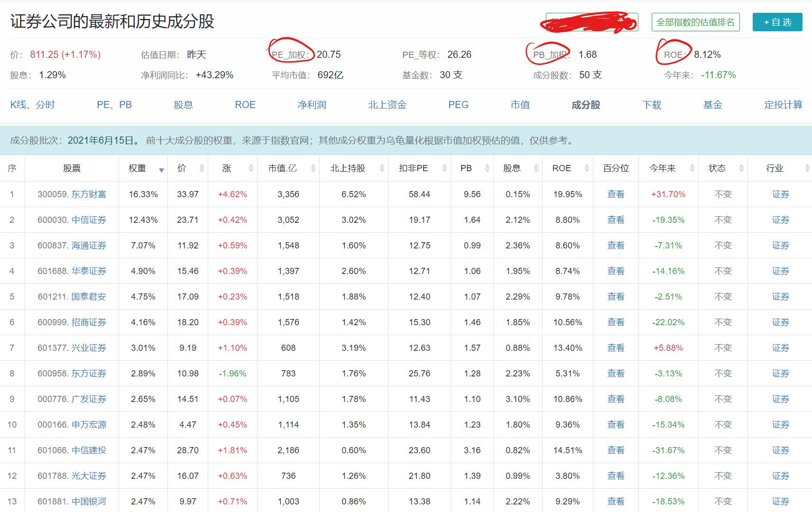812x512 pixels.
Task: Sort the 北上持股 column
Action: pos(382,168)
